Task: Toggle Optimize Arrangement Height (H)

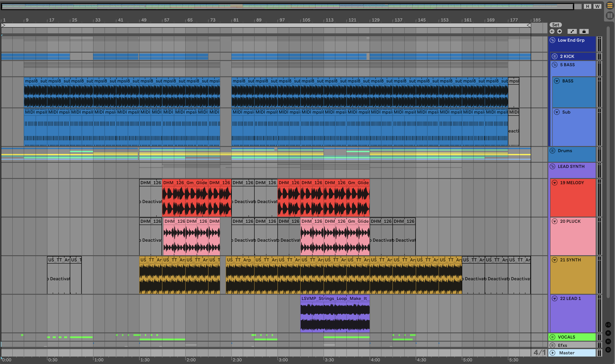Action: (x=588, y=6)
